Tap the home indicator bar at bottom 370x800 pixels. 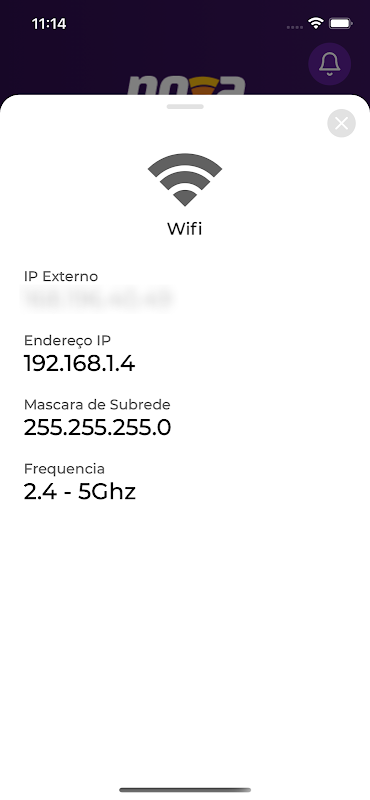pos(185,790)
